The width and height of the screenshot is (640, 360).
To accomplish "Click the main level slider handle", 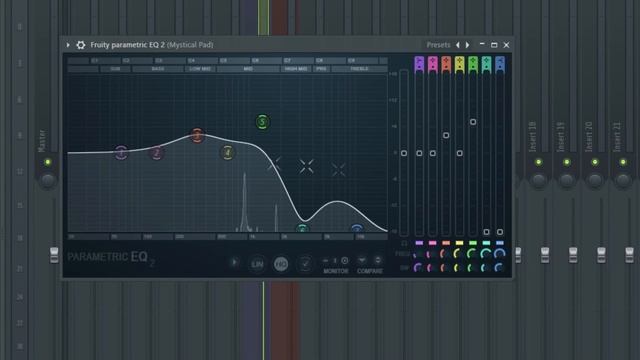I will coord(404,153).
